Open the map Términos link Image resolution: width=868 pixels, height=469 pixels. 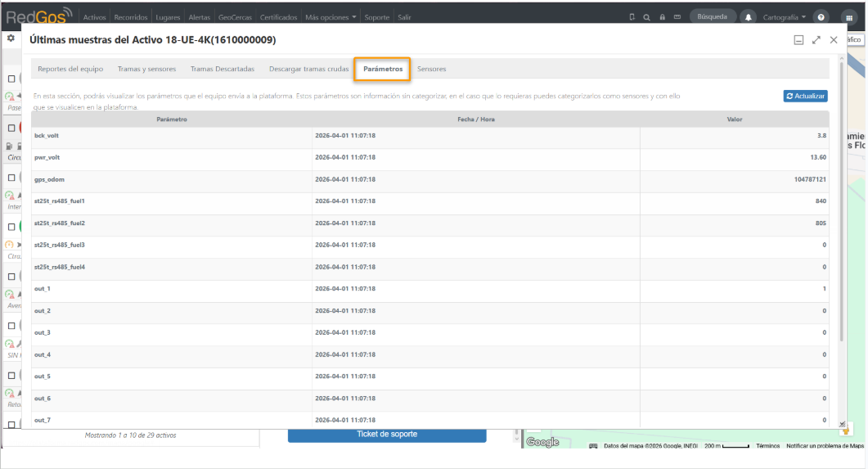point(768,446)
